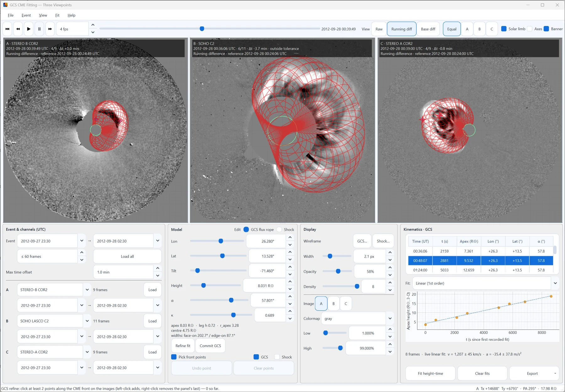Open the Fit menu
565x392 pixels.
click(57, 15)
